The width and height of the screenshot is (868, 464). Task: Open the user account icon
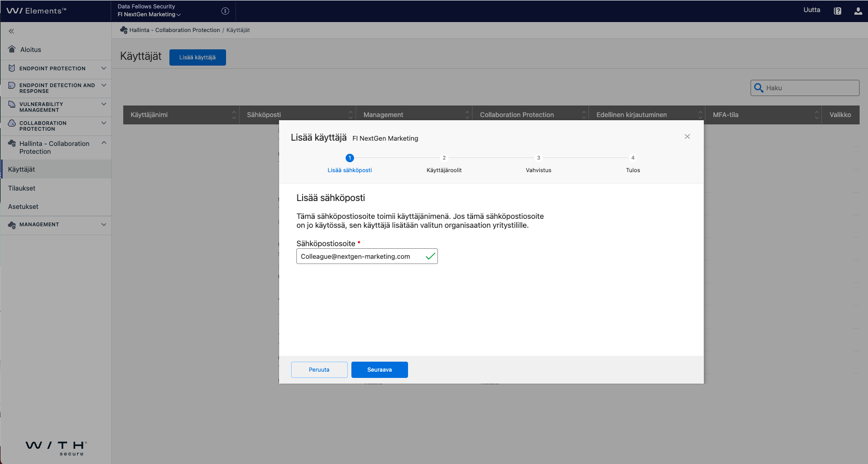[858, 11]
